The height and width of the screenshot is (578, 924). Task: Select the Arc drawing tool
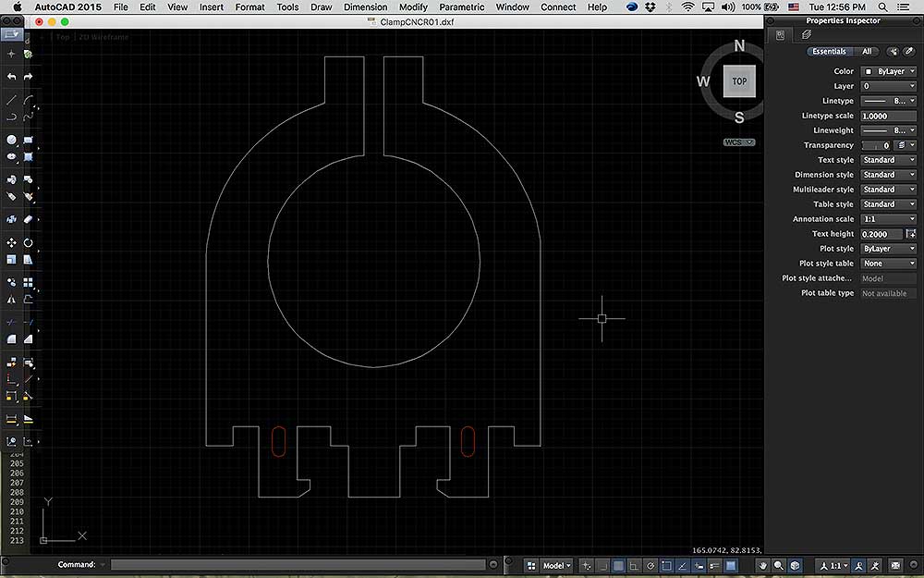pyautogui.click(x=28, y=100)
